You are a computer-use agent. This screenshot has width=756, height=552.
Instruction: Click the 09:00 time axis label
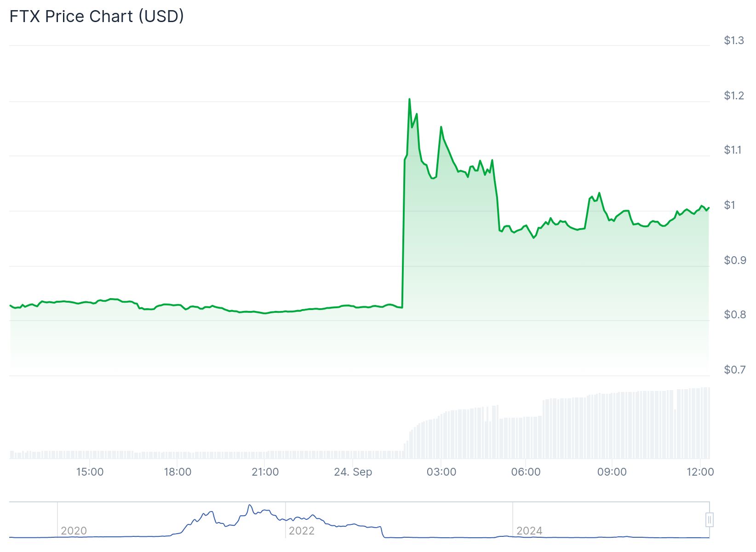click(612, 472)
